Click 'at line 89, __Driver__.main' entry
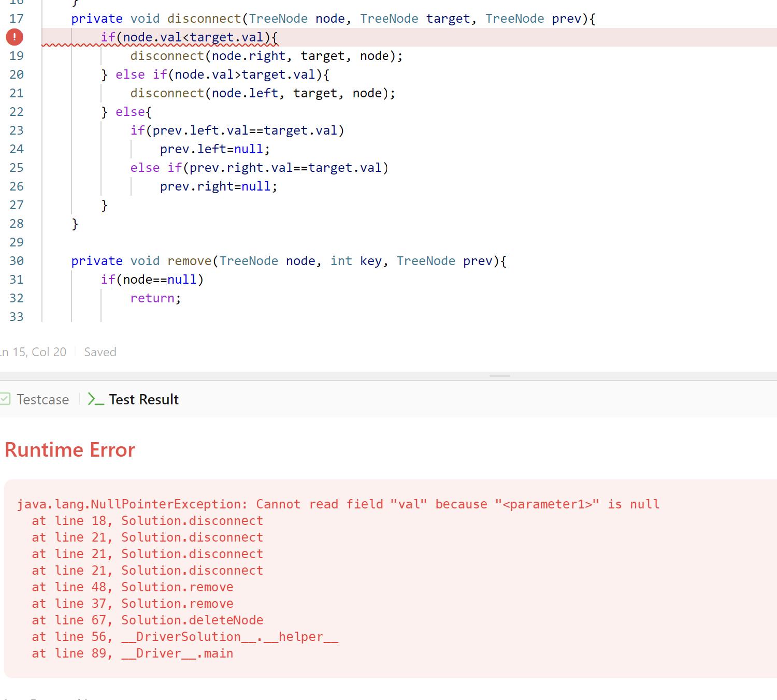The image size is (777, 700). pyautogui.click(x=133, y=653)
